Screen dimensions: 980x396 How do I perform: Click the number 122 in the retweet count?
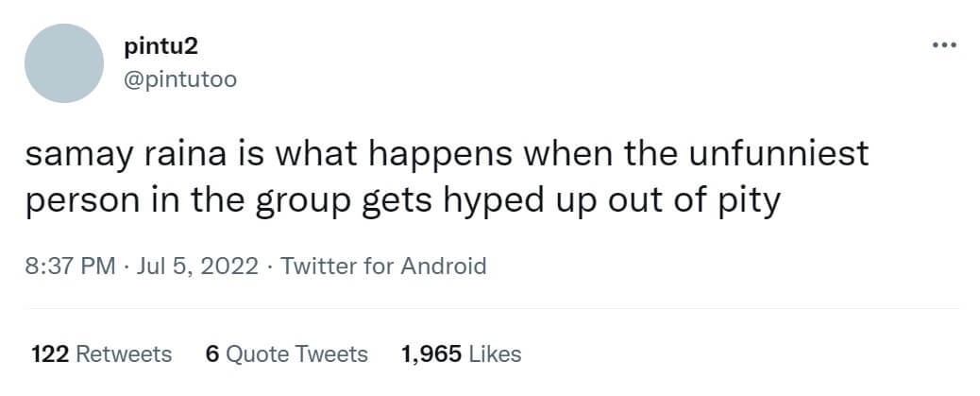pos(49,353)
